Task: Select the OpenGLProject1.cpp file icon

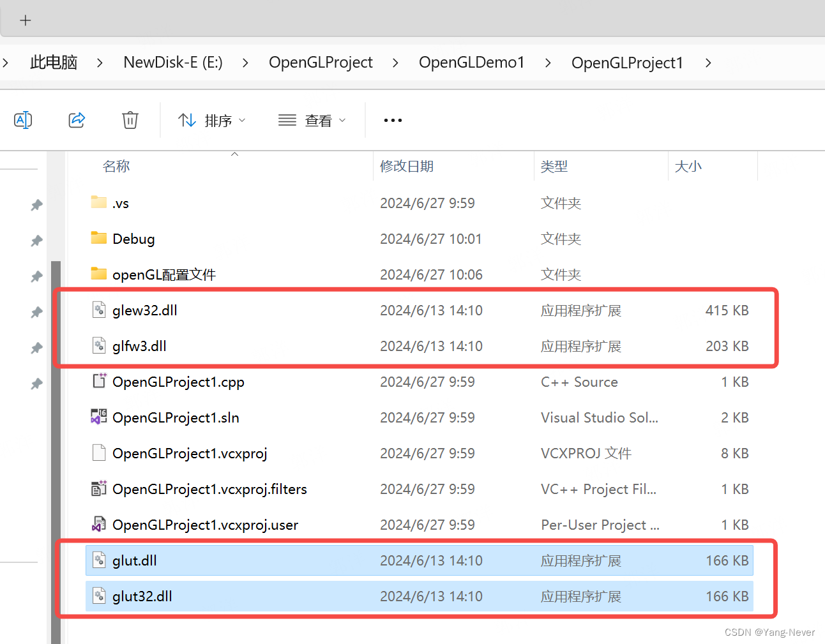Action: click(99, 381)
